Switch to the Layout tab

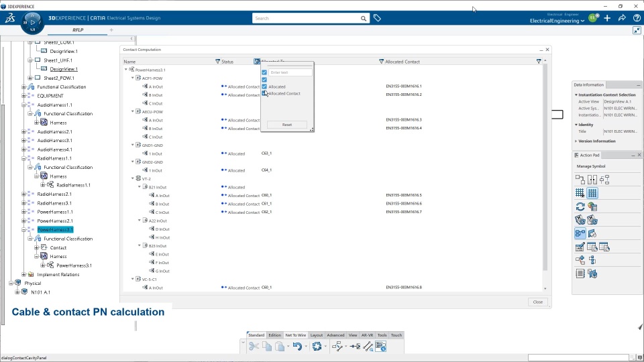(316, 335)
